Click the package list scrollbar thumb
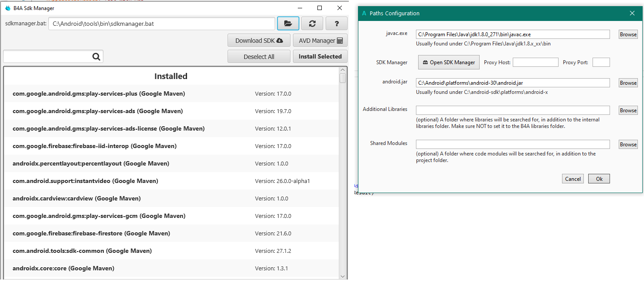Viewport: 644px width, 283px height. 343,78
